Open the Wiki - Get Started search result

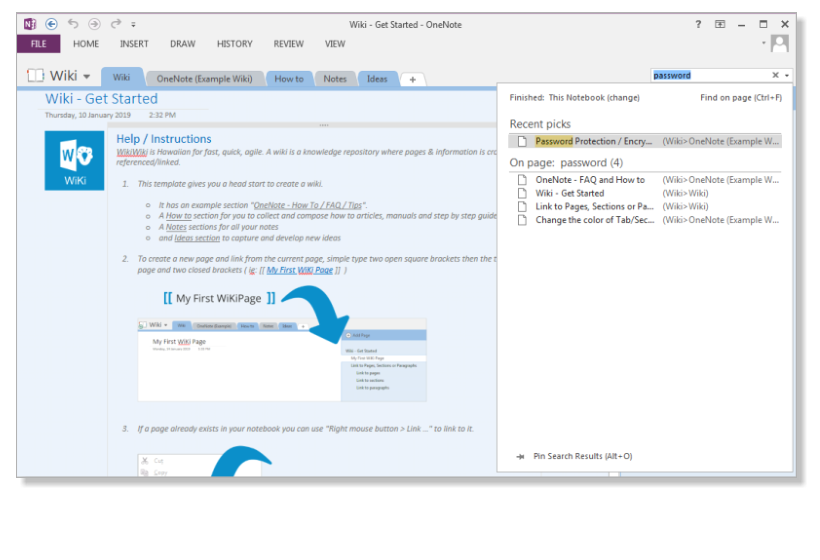coord(645,193)
